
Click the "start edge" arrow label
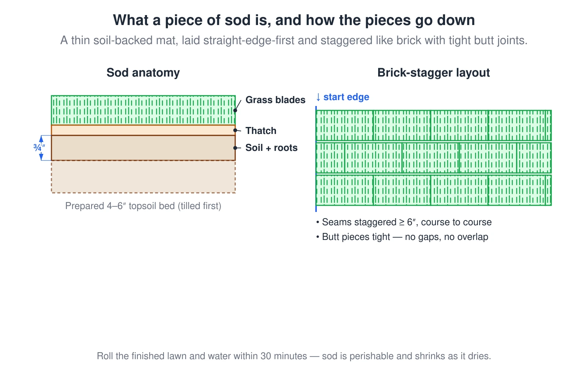342,97
